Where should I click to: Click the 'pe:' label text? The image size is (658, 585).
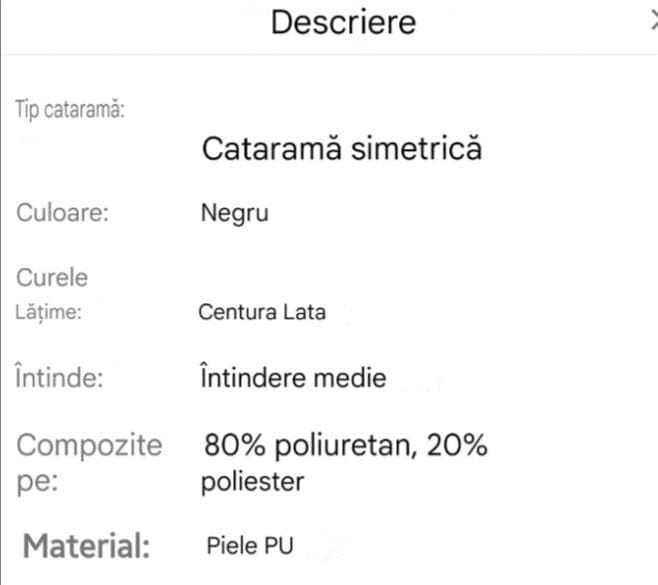(x=38, y=481)
